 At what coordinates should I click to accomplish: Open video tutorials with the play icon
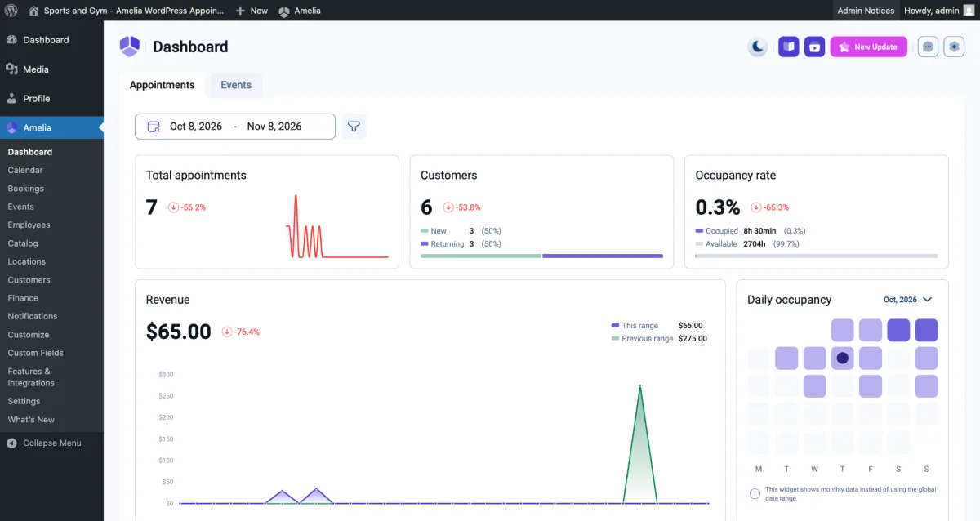coord(814,47)
